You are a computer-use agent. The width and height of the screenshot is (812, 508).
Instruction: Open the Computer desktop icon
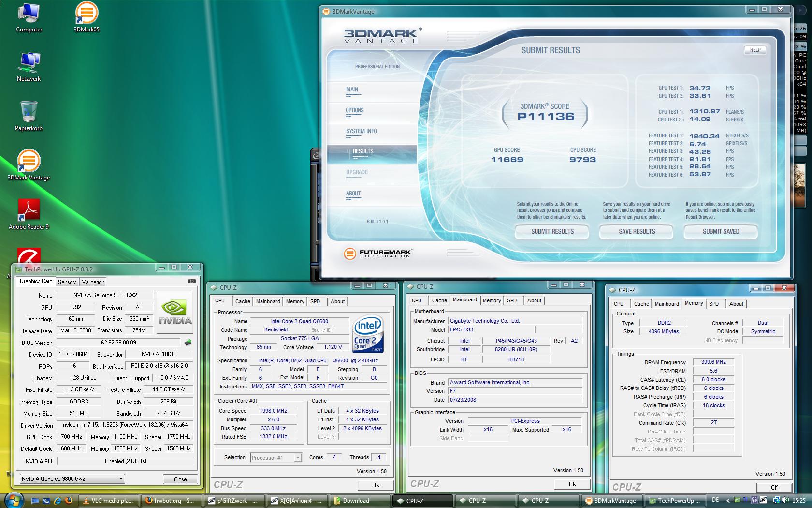29,17
